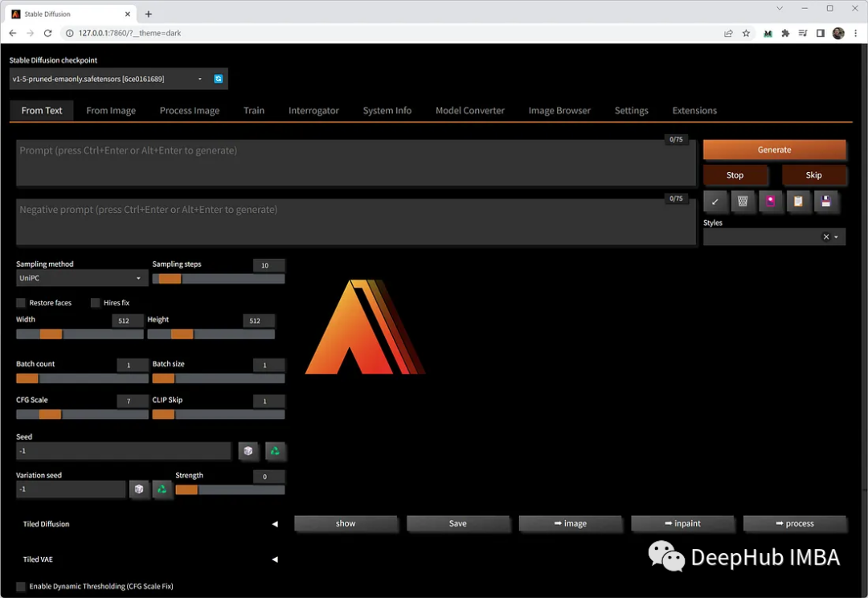Open Sampling method dropdown
The height and width of the screenshot is (598, 868).
[x=82, y=278]
